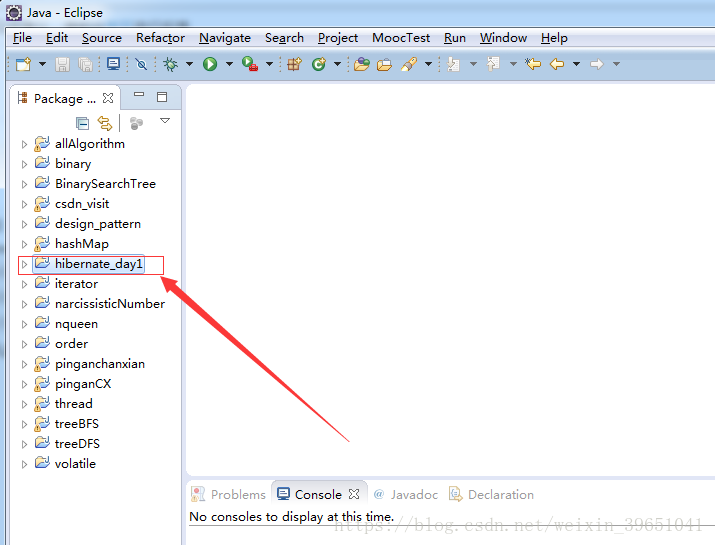Open the Project menu

point(338,38)
